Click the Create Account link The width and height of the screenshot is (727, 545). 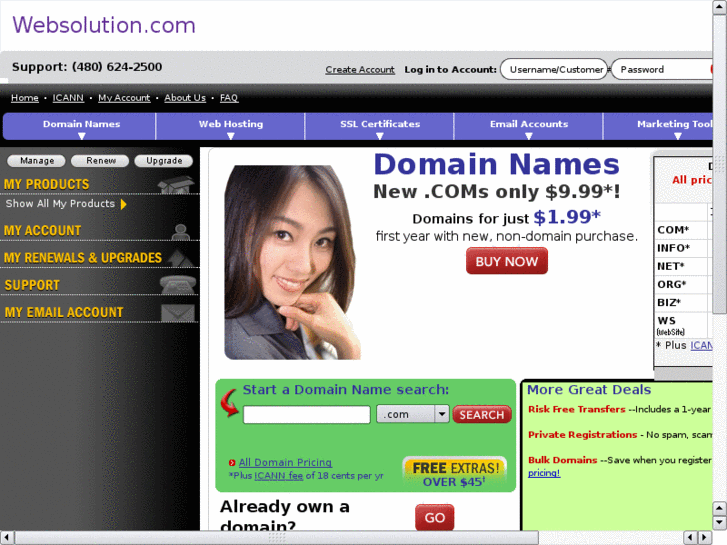point(360,70)
